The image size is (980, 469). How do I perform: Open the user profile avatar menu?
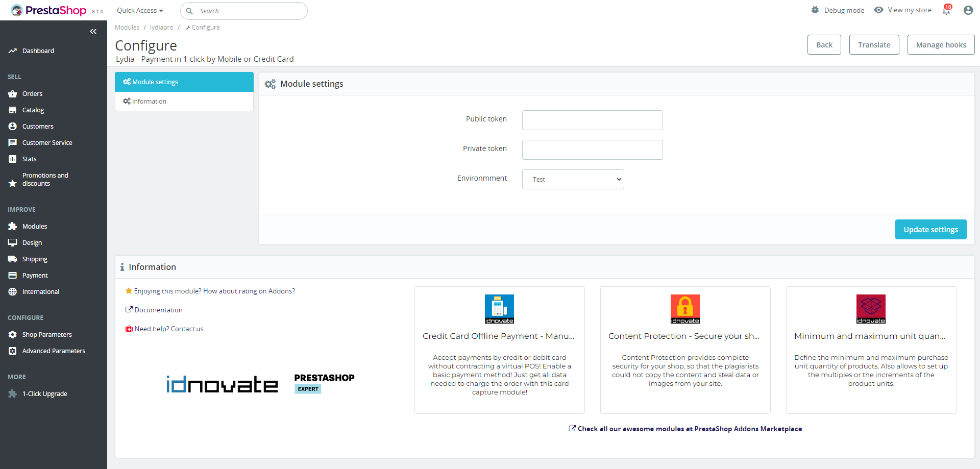(x=968, y=10)
